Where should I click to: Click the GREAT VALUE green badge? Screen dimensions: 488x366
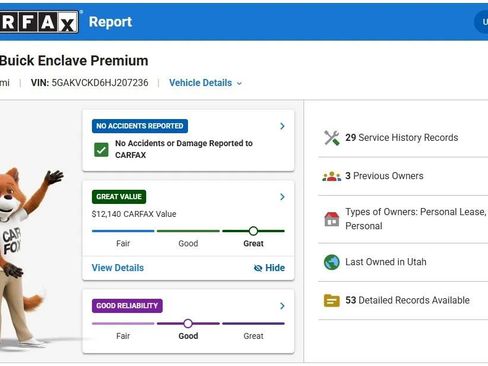[x=119, y=197]
